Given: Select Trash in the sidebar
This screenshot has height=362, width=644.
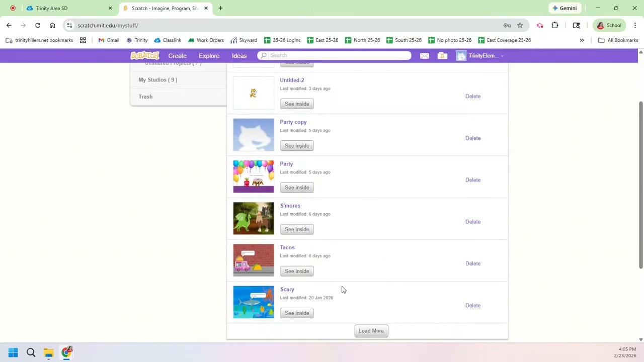Looking at the screenshot, I should [145, 97].
